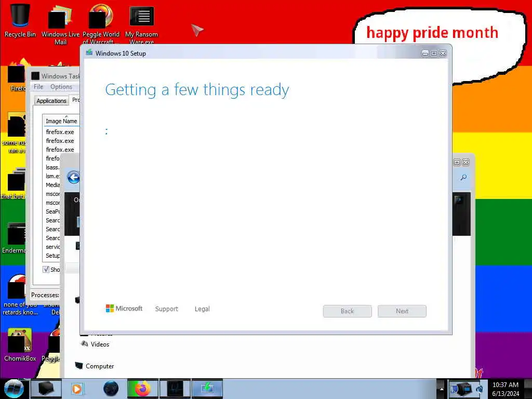Open Windows Live Mail desktop shortcut
Image resolution: width=532 pixels, height=399 pixels.
tap(60, 24)
